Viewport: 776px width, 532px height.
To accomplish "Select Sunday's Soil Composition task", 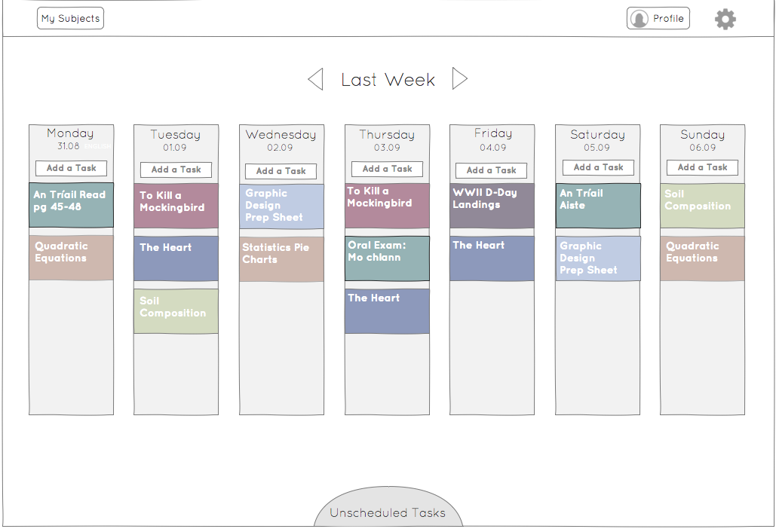I will pyautogui.click(x=702, y=206).
